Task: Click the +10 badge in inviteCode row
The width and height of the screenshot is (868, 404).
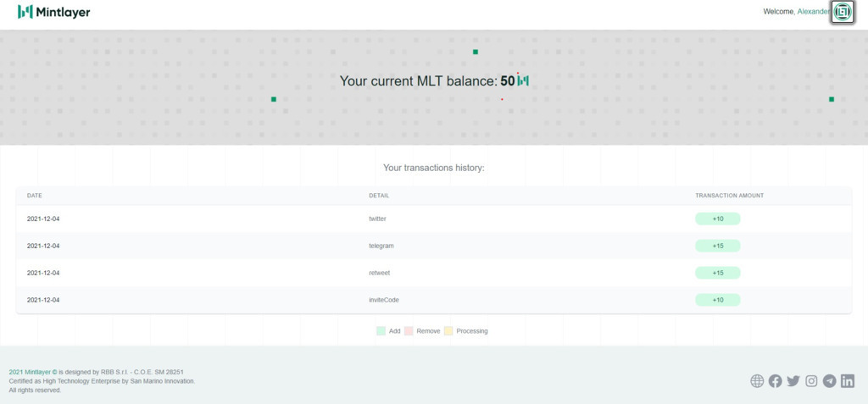Action: click(717, 300)
